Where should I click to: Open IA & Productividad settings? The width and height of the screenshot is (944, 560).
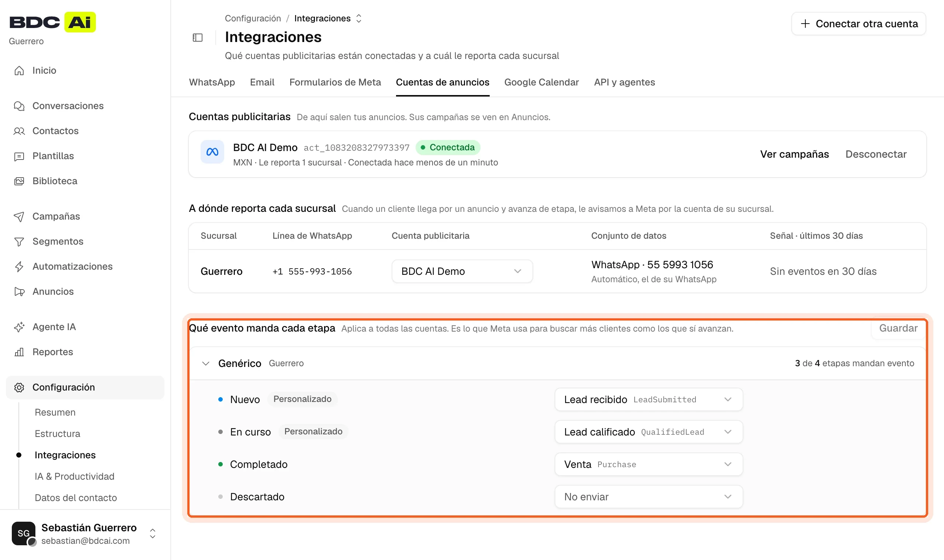point(74,477)
